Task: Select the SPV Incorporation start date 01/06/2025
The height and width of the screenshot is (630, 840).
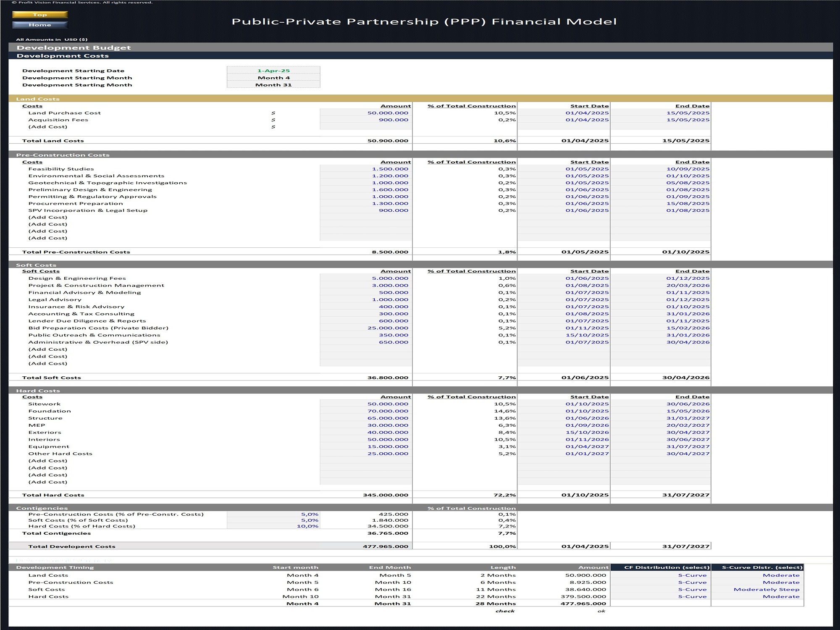Action: [x=564, y=210]
